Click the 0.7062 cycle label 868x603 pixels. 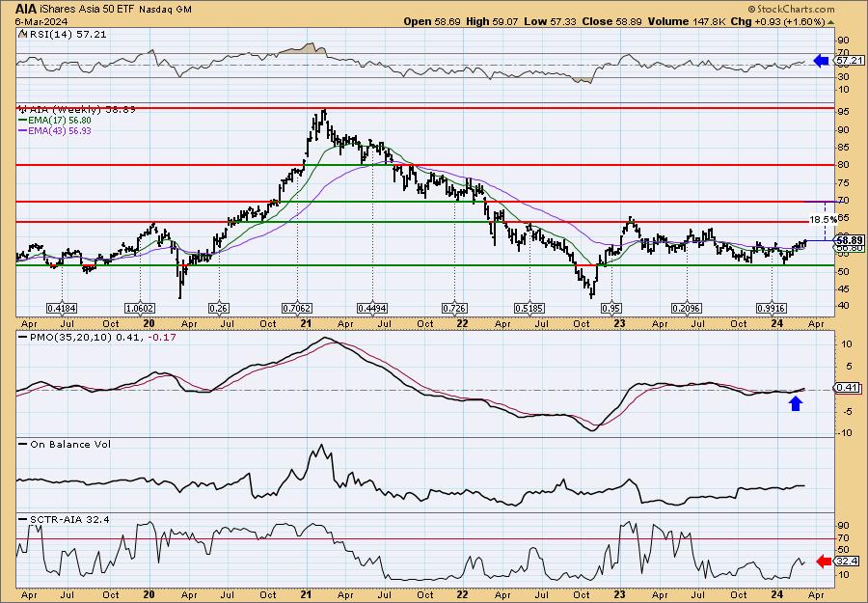297,308
